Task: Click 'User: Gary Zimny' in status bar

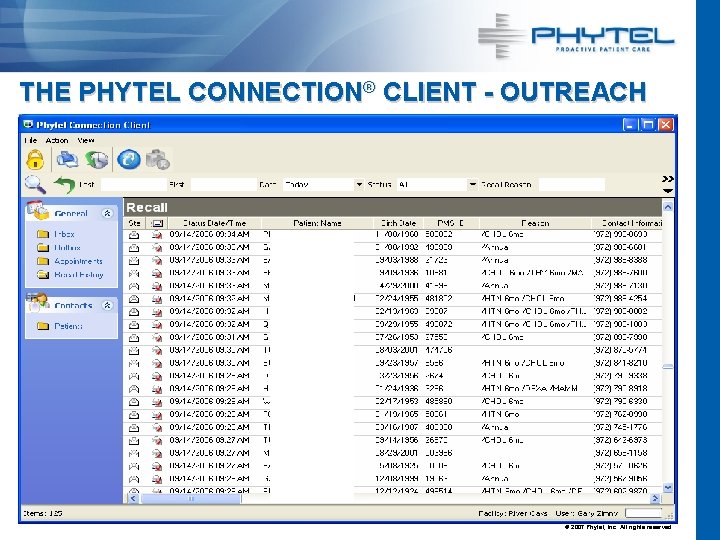Action: pos(587,513)
